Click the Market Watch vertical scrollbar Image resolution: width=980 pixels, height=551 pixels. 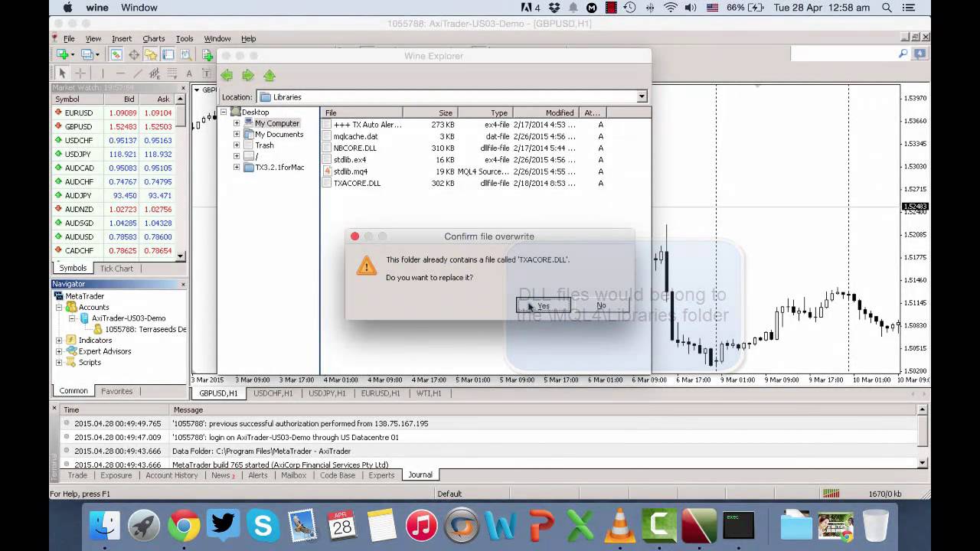(x=181, y=179)
